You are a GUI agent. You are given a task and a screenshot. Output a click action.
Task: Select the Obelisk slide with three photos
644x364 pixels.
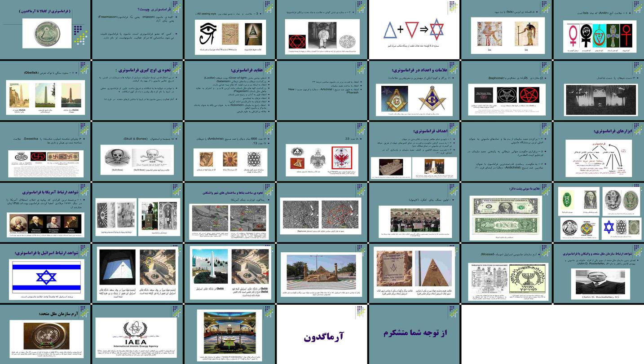pyautogui.click(x=46, y=91)
